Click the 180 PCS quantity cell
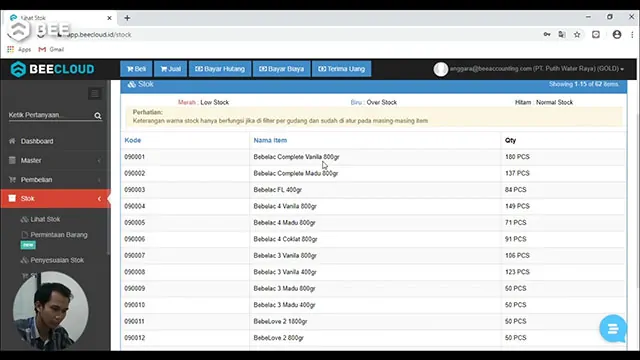This screenshot has height=360, width=640. pos(517,157)
